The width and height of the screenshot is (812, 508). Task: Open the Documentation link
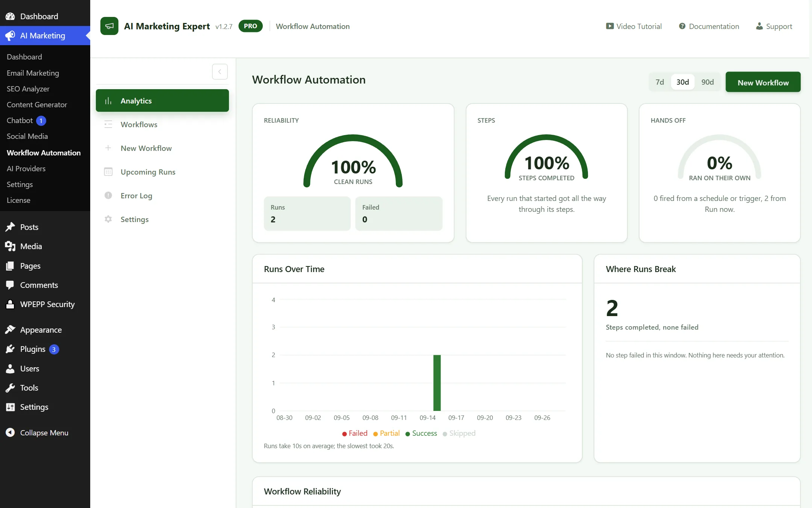pos(709,26)
